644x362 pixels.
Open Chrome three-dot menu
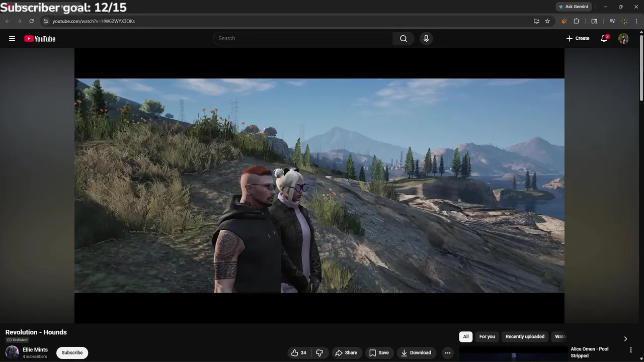point(636,21)
